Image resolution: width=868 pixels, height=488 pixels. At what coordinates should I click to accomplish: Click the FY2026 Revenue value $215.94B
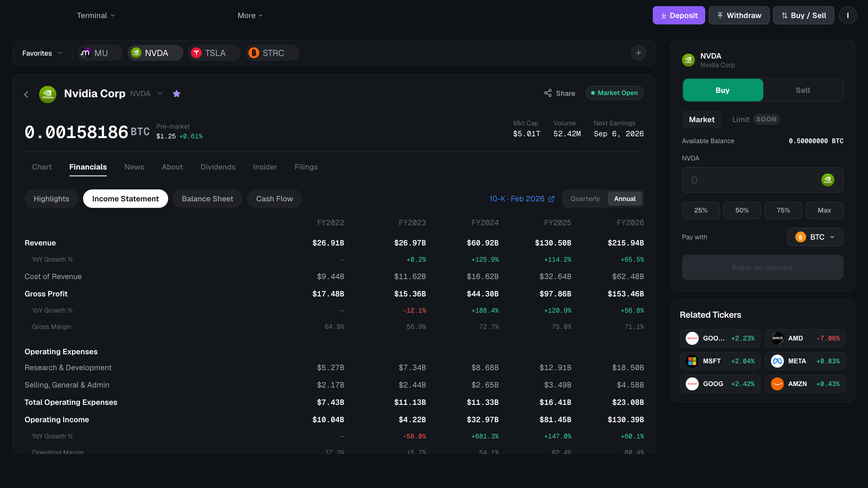[626, 243]
